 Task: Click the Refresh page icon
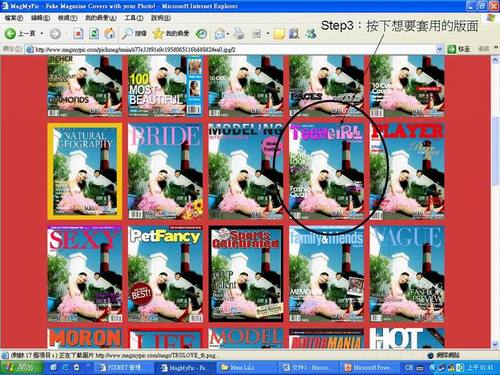click(94, 33)
